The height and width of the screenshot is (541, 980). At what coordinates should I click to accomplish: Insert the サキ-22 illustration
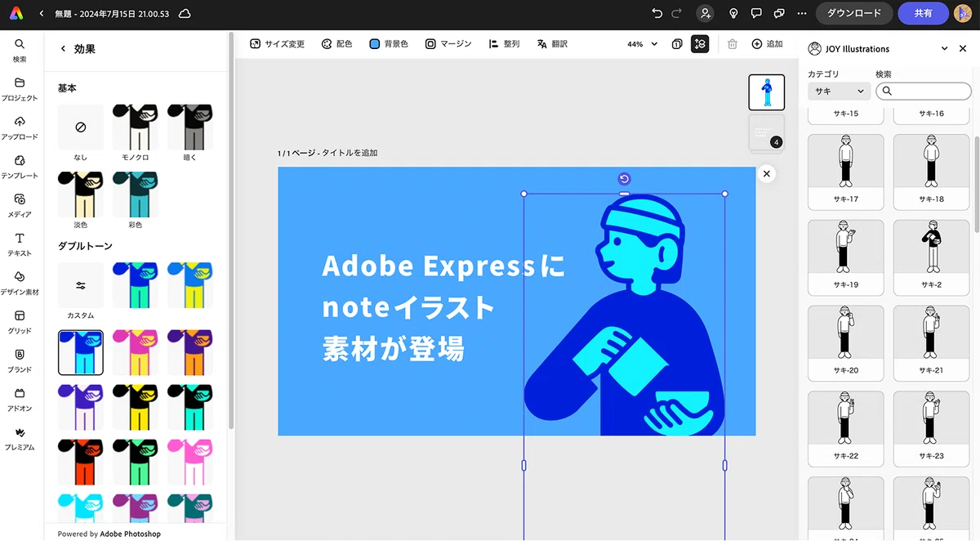(845, 429)
